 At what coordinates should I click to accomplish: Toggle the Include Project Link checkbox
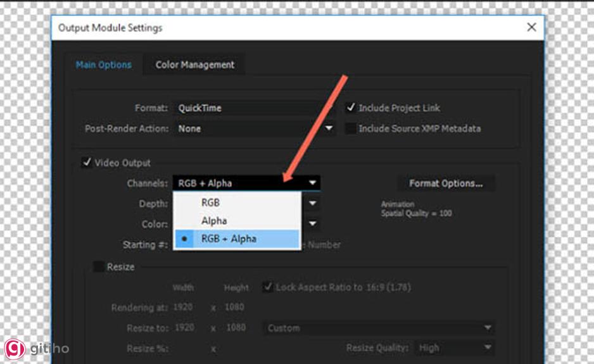[x=351, y=108]
